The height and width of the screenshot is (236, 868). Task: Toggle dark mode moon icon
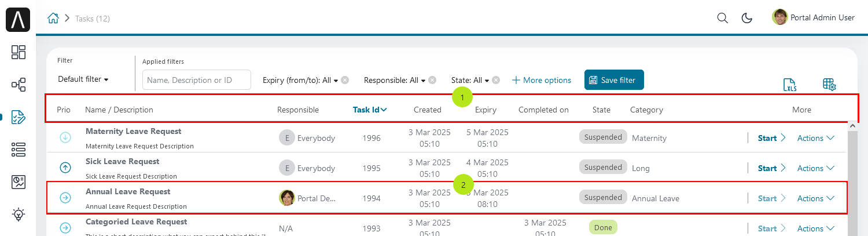pyautogui.click(x=747, y=18)
